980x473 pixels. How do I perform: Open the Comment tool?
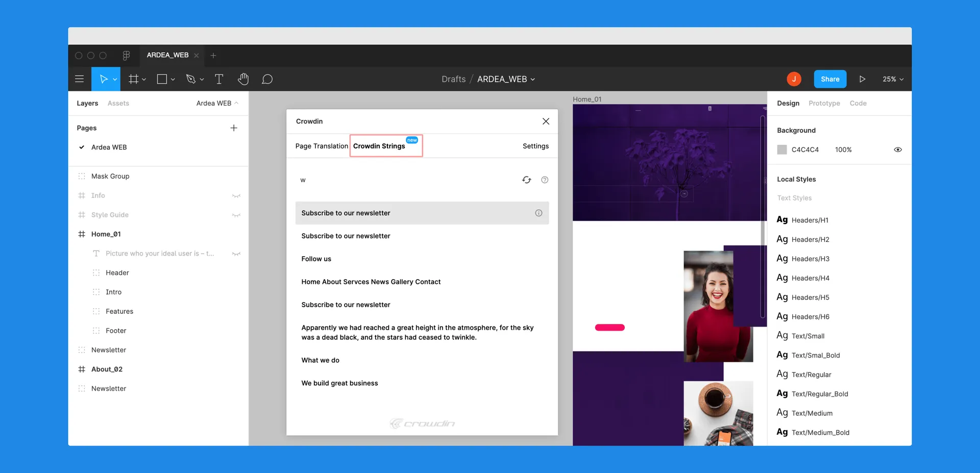(x=267, y=79)
